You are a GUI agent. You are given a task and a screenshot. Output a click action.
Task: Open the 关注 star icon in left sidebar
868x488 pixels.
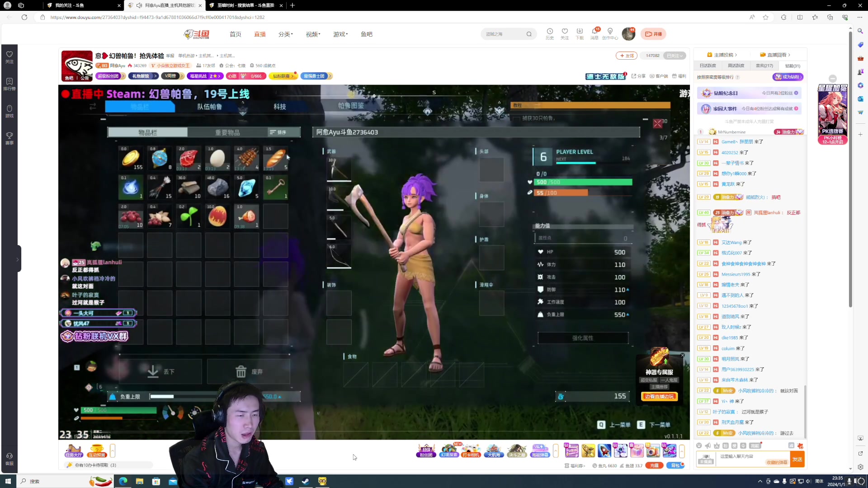point(9,56)
